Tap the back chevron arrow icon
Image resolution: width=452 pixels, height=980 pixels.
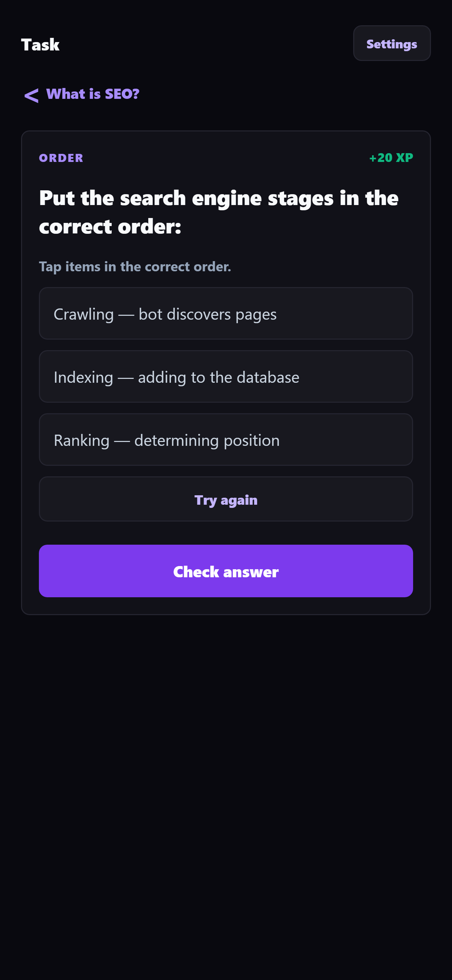pos(31,95)
